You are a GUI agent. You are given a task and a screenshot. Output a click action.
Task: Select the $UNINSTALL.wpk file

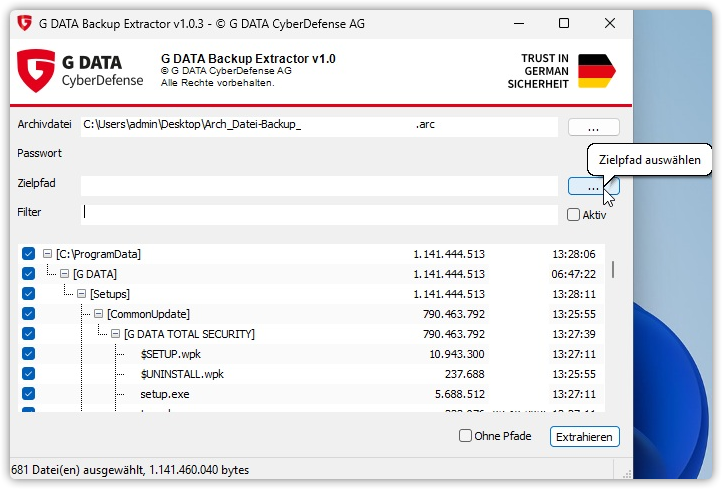(x=182, y=374)
